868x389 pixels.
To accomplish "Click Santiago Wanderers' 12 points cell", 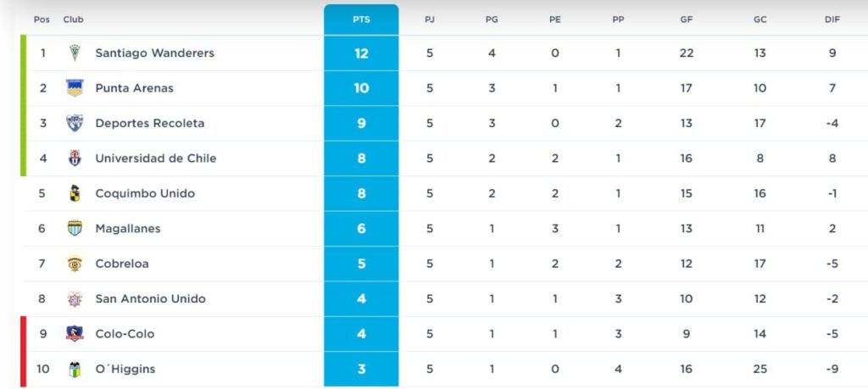I will [361, 53].
